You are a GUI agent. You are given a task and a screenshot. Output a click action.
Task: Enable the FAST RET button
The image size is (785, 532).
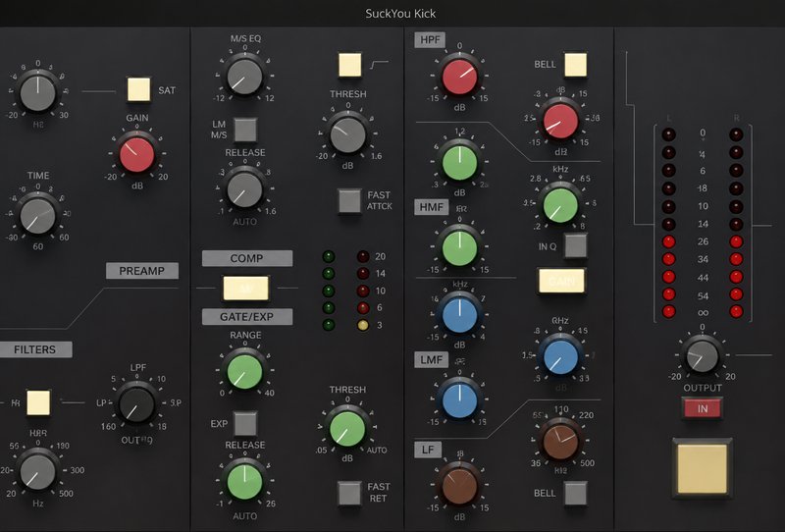(x=349, y=493)
